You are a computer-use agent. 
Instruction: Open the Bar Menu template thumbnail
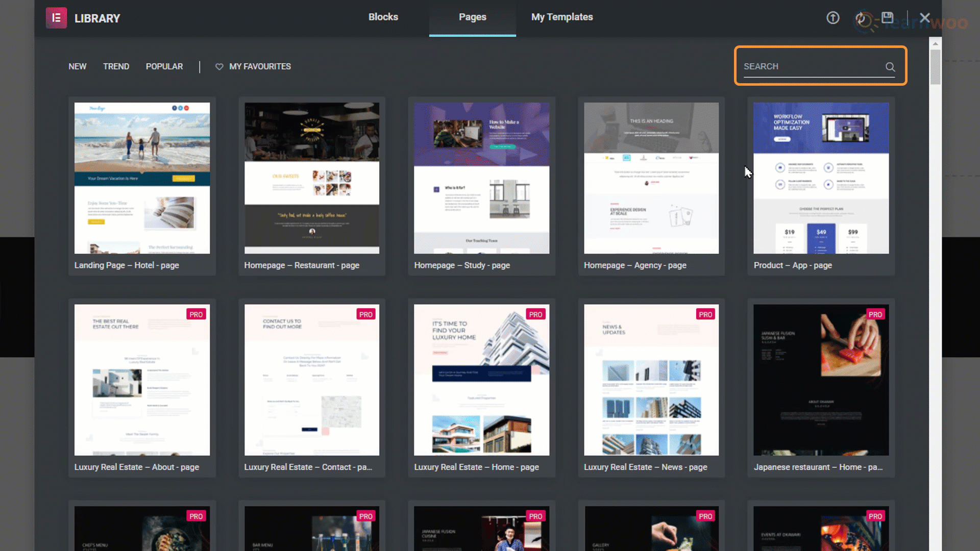(x=312, y=529)
